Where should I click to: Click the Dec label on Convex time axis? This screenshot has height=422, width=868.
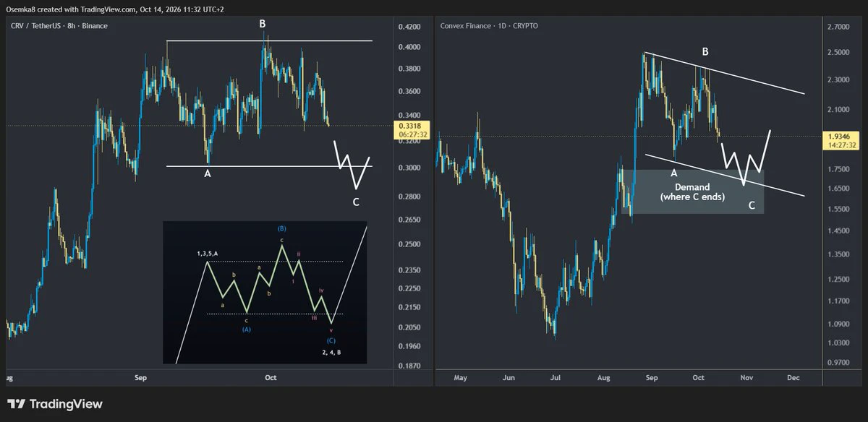(793, 377)
